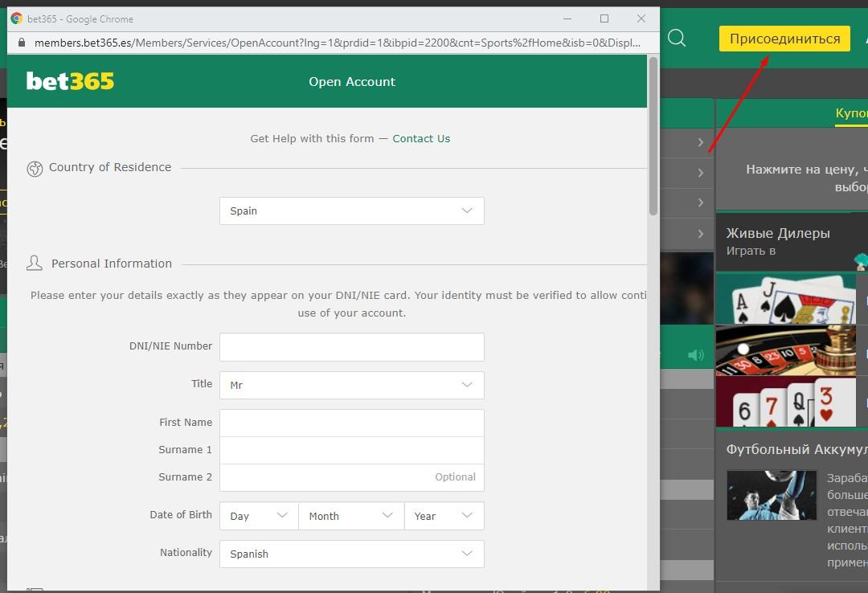Click the Personal Information section heading

pyautogui.click(x=112, y=264)
